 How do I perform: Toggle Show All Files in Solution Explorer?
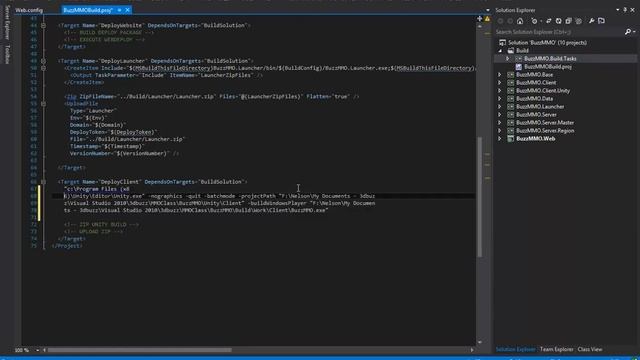(578, 21)
